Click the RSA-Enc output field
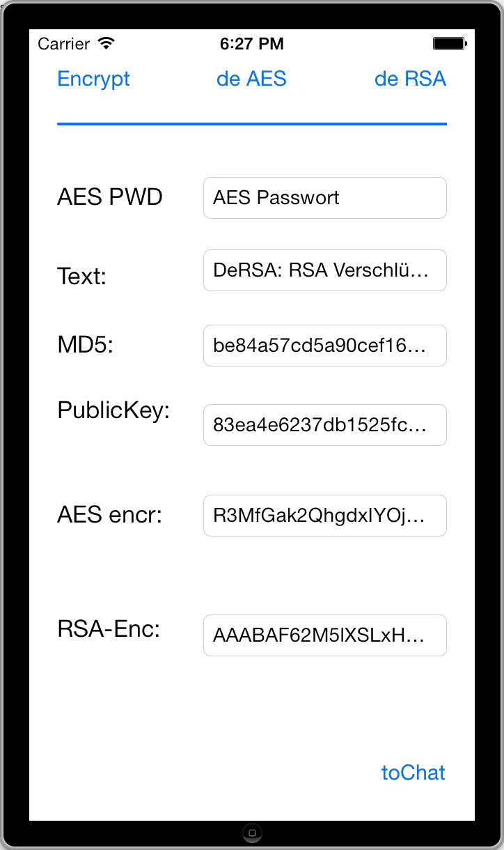The height and width of the screenshot is (850, 504). (x=324, y=635)
